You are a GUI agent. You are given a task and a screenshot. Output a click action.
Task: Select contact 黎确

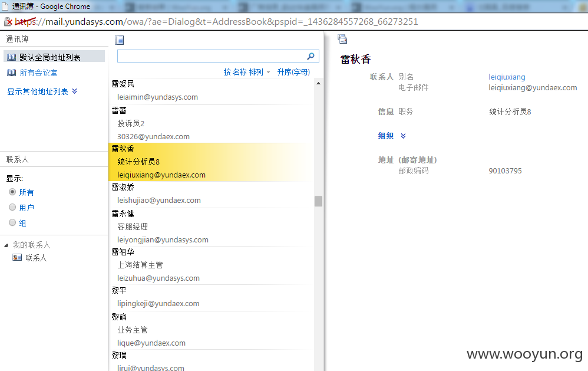pos(119,317)
